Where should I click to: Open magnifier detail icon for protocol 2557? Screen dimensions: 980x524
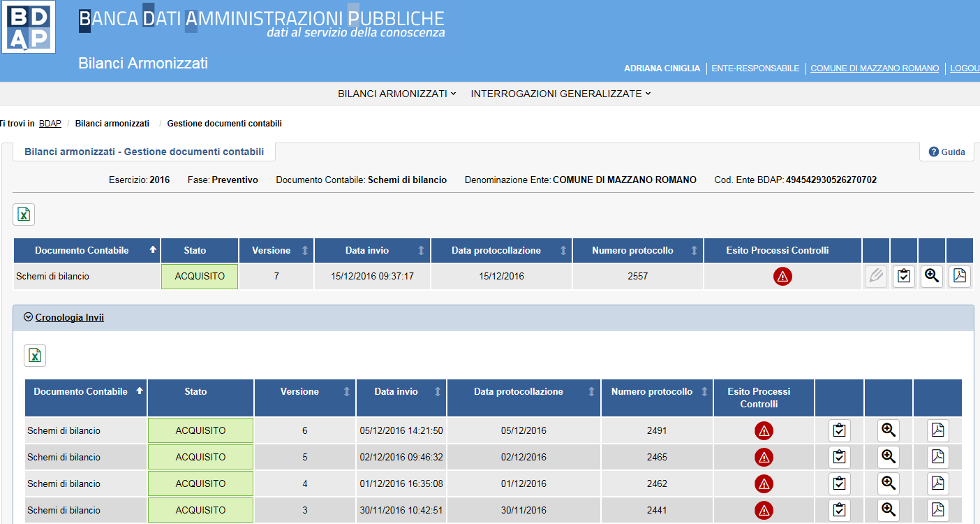[x=932, y=277]
